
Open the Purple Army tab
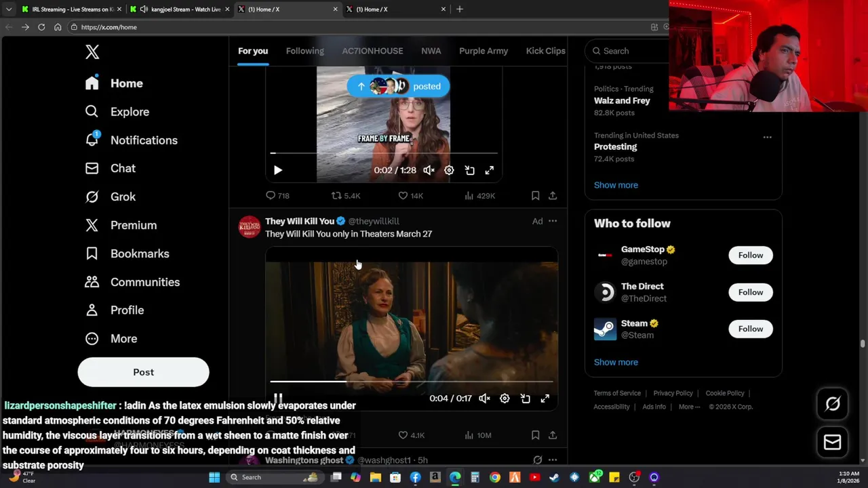[484, 51]
